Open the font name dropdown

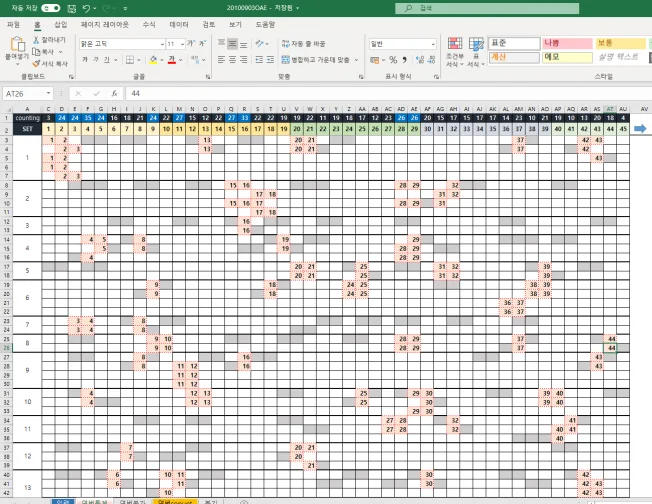click(162, 44)
